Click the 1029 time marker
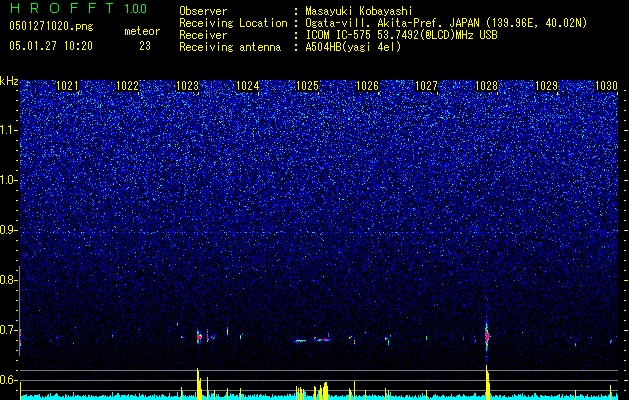 (x=546, y=86)
